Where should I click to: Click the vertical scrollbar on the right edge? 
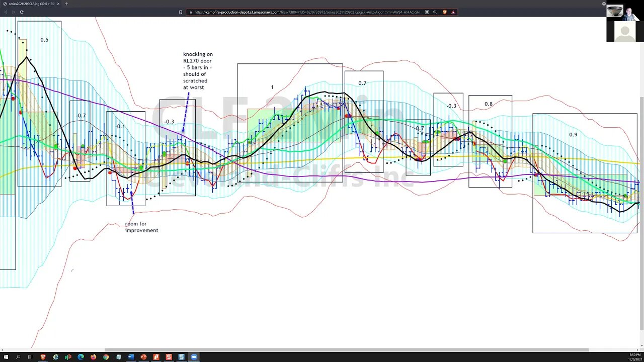(641, 214)
